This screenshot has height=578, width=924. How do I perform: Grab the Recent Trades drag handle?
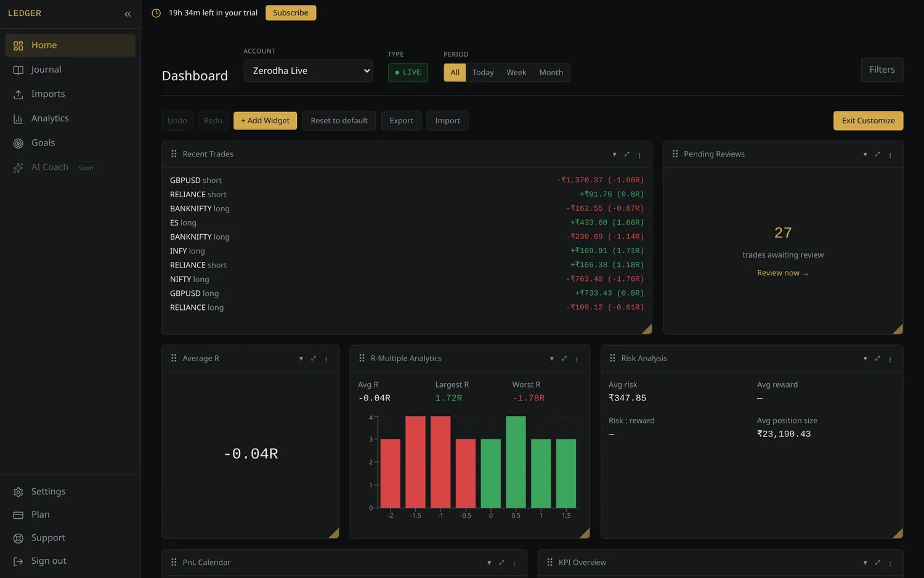pyautogui.click(x=174, y=154)
